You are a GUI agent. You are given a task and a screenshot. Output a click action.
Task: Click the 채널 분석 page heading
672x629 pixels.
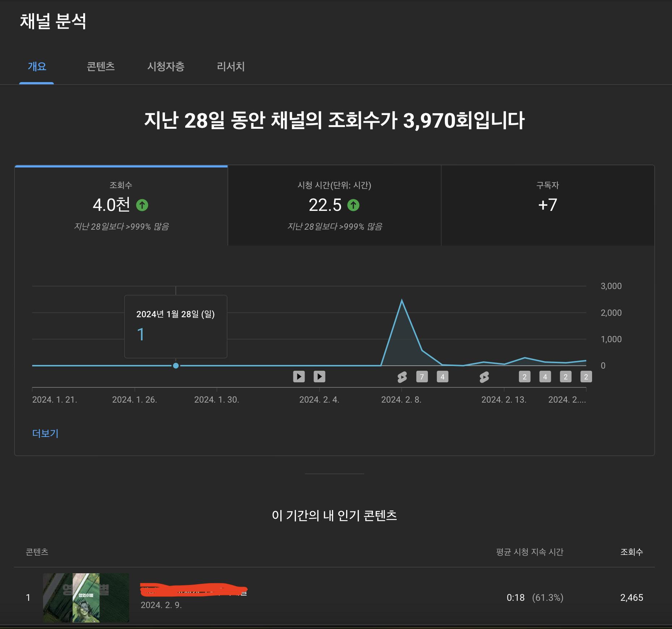[53, 21]
